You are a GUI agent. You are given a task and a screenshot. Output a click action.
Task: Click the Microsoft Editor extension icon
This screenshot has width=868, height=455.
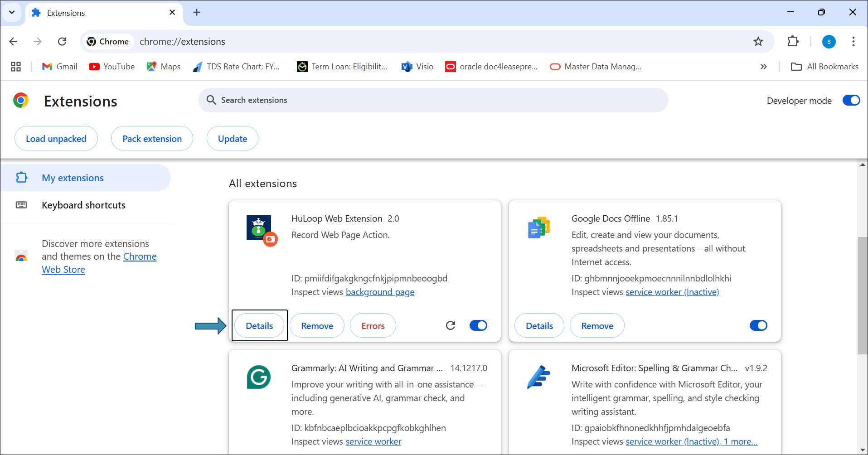tap(539, 377)
